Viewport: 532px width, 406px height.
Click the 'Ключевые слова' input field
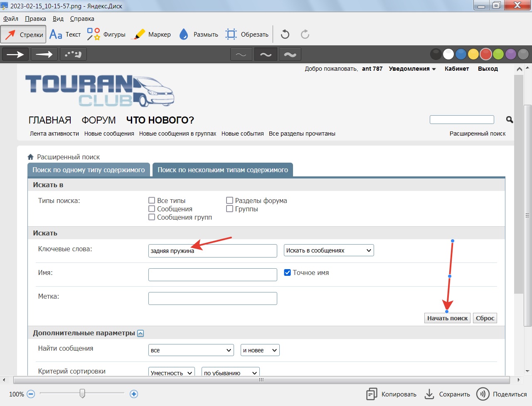pos(213,251)
